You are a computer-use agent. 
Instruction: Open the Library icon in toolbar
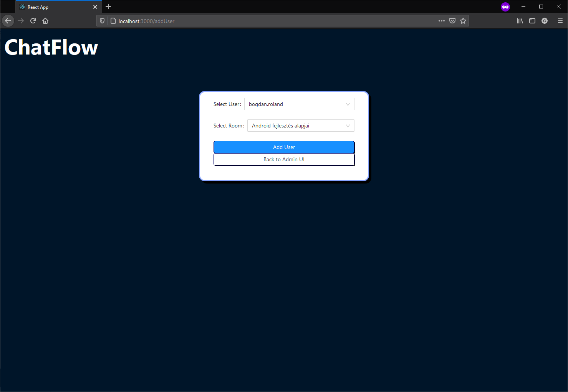[x=520, y=21]
